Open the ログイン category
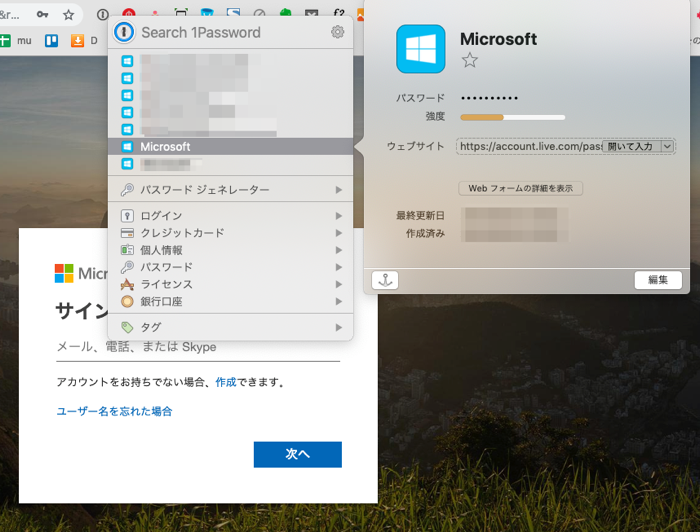Screen dimensions: 700x532 (x=230, y=216)
